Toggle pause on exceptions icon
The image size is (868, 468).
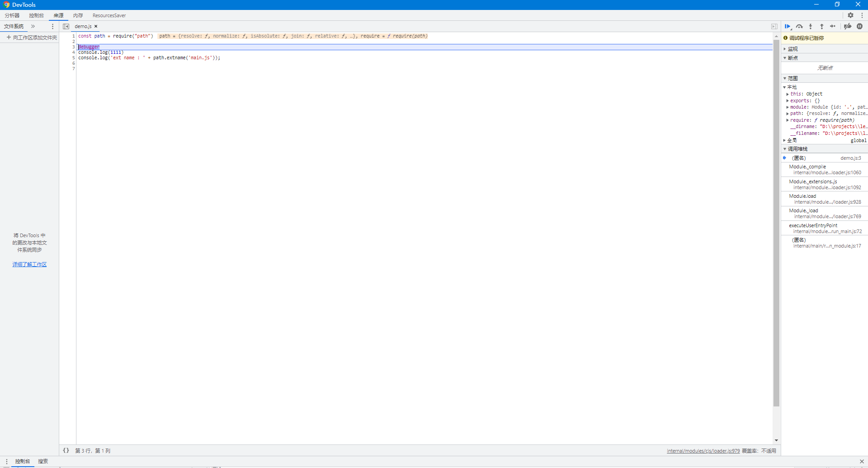click(859, 26)
